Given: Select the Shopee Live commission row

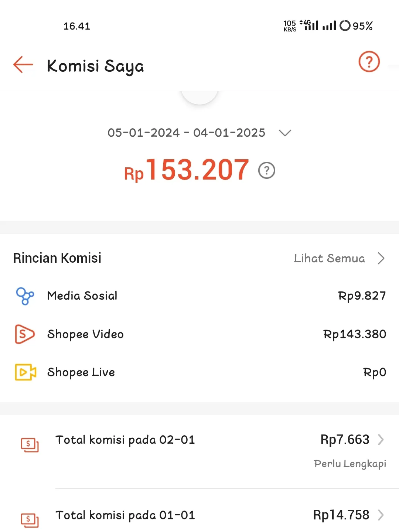Looking at the screenshot, I should pos(199,372).
